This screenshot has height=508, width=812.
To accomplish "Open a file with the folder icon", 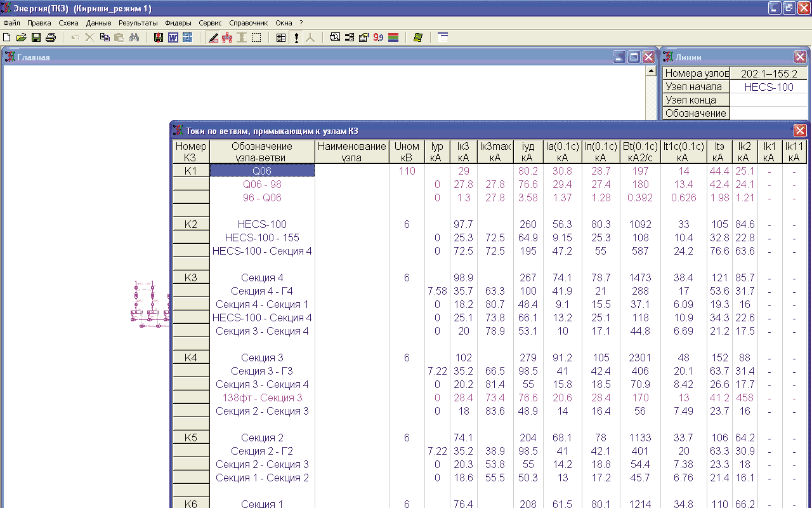I will coord(21,37).
